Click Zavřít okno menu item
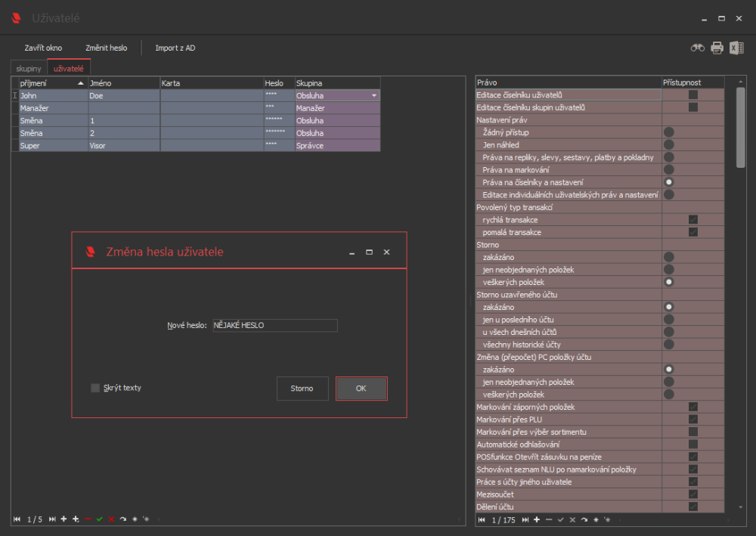 [43, 48]
